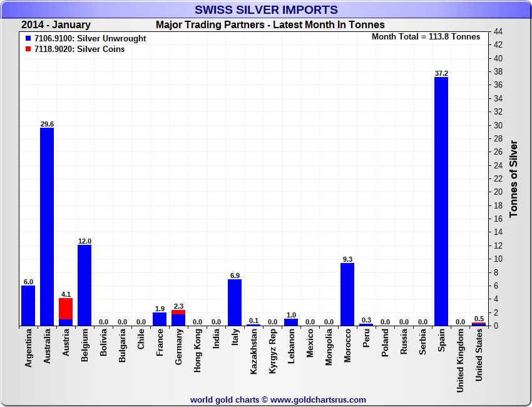
Task: Select the blue Belgium bar
Action: click(84, 285)
